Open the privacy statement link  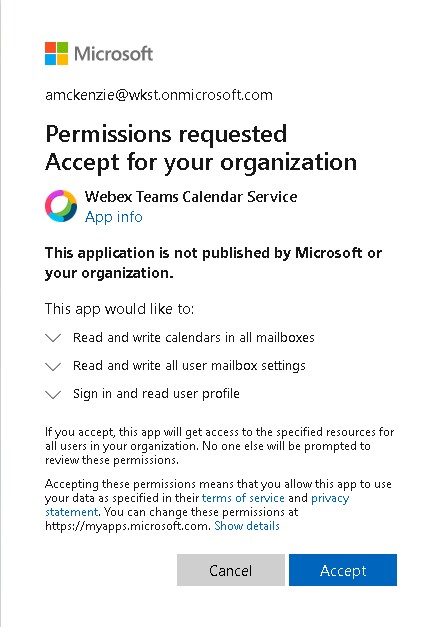[x=330, y=498]
